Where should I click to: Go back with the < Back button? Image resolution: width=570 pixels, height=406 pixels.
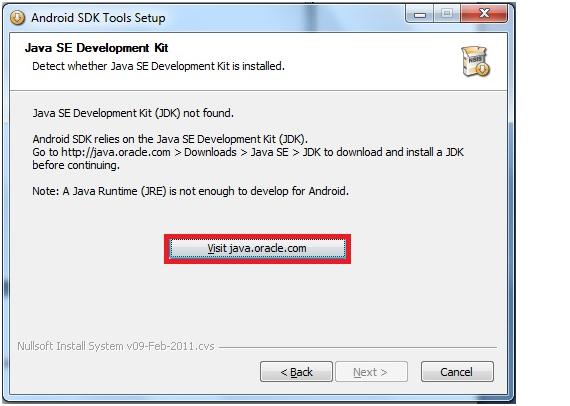coord(296,372)
